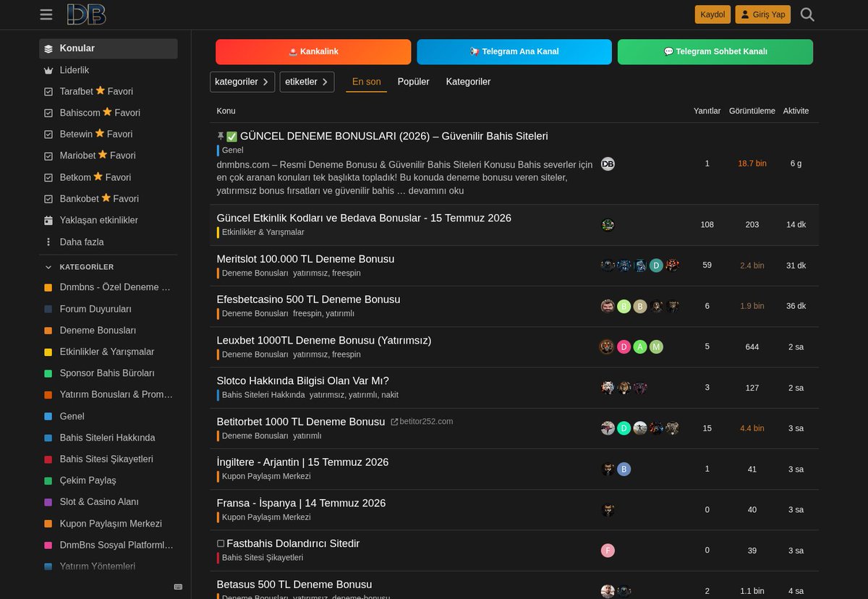Open Slotco Hakkında Bilgisi Olan Var Mı topic
868x599 pixels.
pos(303,381)
